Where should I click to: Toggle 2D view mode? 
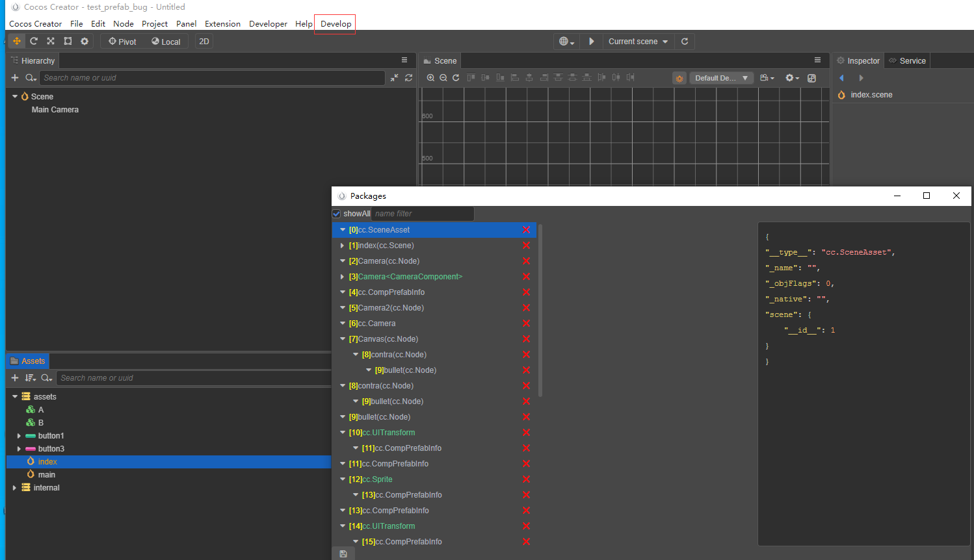[204, 42]
